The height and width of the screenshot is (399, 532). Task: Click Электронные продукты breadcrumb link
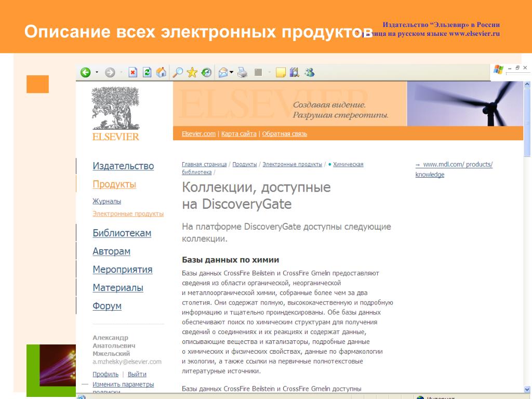coord(292,164)
